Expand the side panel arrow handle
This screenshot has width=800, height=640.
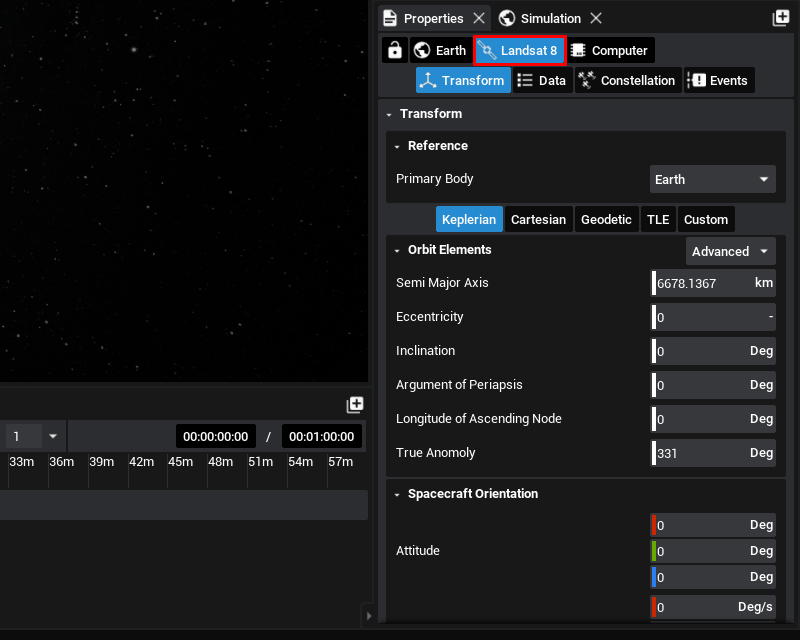coord(368,616)
